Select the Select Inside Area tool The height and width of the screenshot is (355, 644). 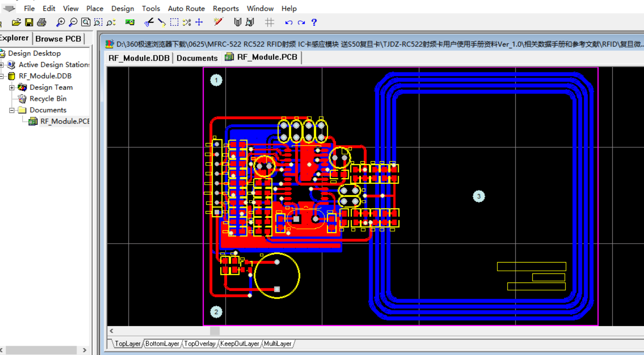174,22
